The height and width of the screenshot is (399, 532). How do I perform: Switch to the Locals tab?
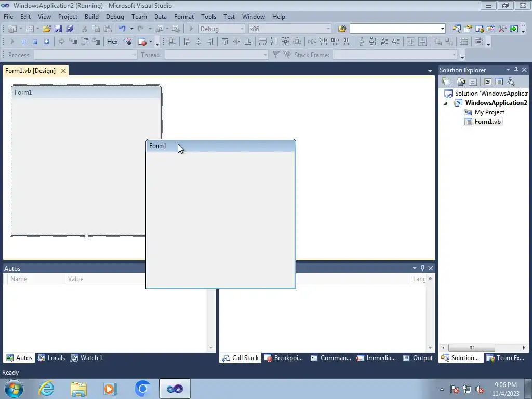(x=51, y=358)
